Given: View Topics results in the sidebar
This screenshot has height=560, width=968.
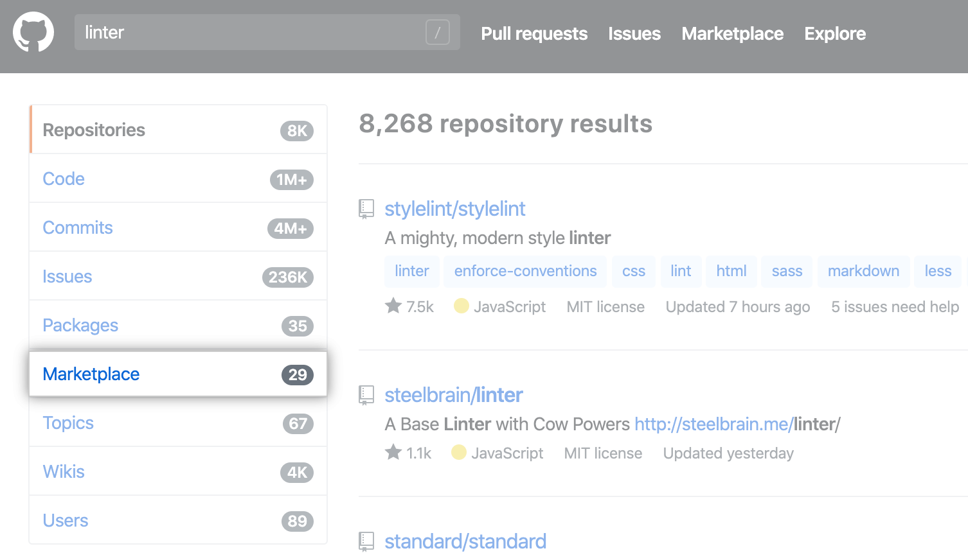Looking at the screenshot, I should (x=68, y=423).
